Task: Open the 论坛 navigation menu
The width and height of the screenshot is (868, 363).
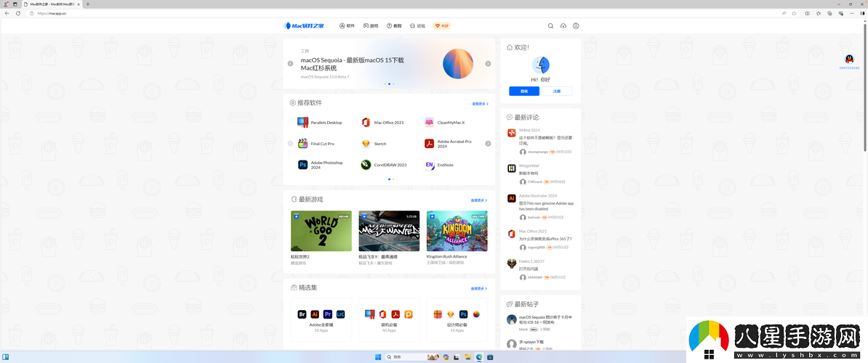Action: (418, 26)
